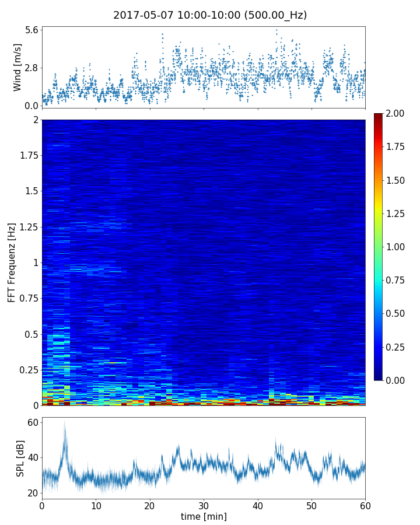This screenshot has width=420, height=525.
Task: Click the 1.75 tick on frequency axis
Action: [27, 156]
